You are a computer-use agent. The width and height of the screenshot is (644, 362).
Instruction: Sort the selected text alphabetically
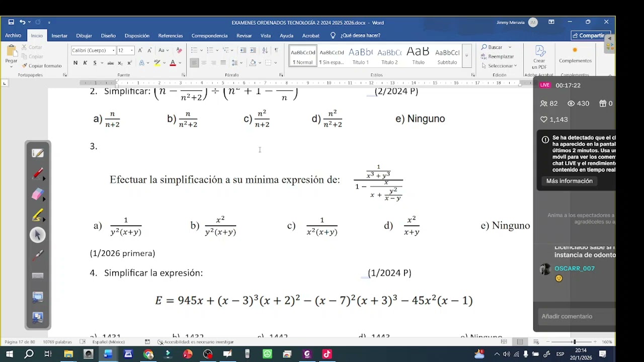click(x=266, y=50)
